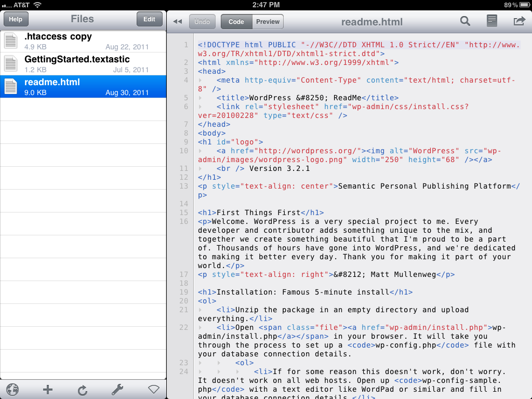Tap the GettingStarted.textastic file icon
The width and height of the screenshot is (532, 399).
pos(10,63)
